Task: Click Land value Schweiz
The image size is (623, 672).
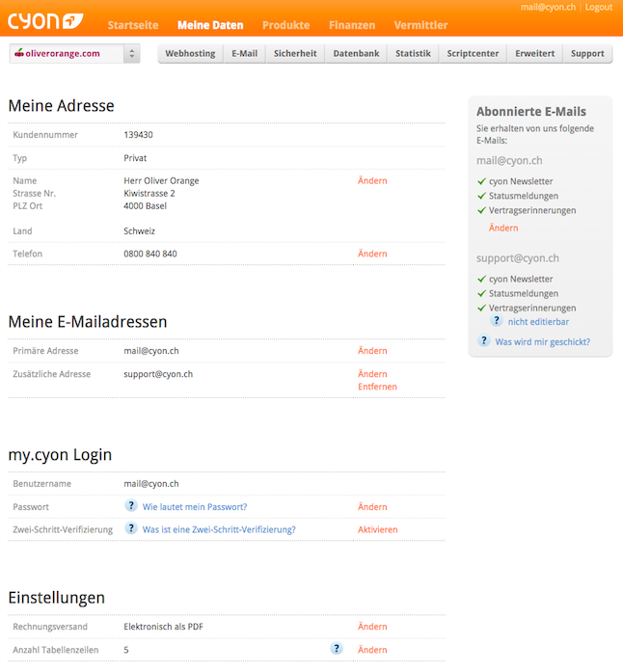Action: (x=139, y=231)
